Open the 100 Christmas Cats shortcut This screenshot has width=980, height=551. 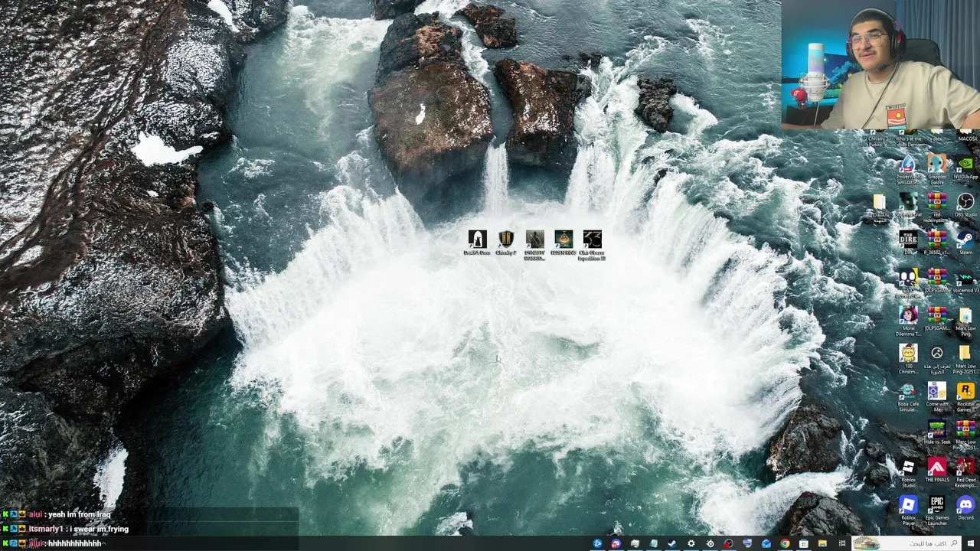click(908, 360)
